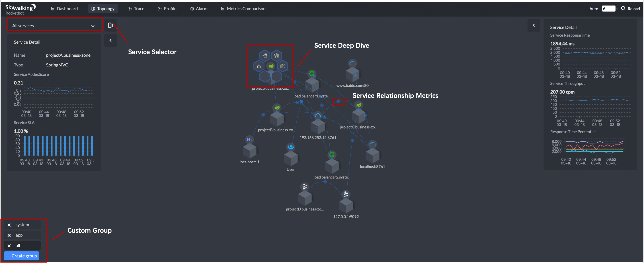Open the alarm hexagon icon on projectA
Image resolution: width=644 pixels, height=263 pixels.
[x=259, y=66]
